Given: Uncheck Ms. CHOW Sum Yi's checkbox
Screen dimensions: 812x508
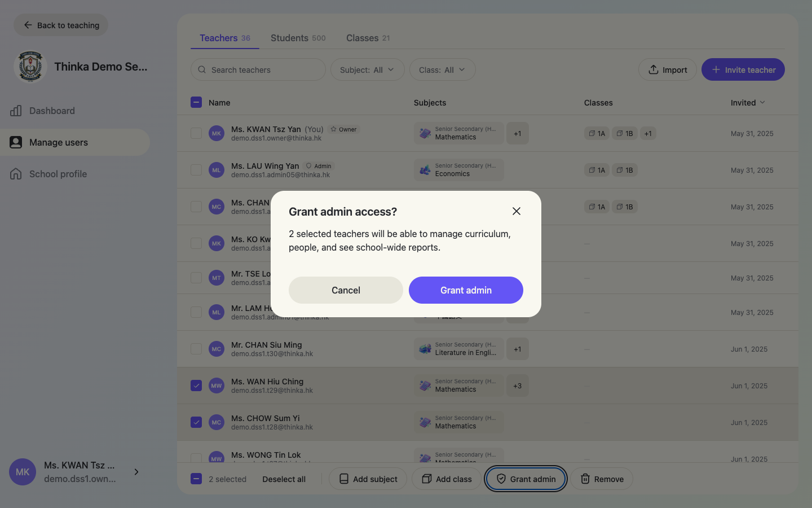Looking at the screenshot, I should tap(196, 422).
